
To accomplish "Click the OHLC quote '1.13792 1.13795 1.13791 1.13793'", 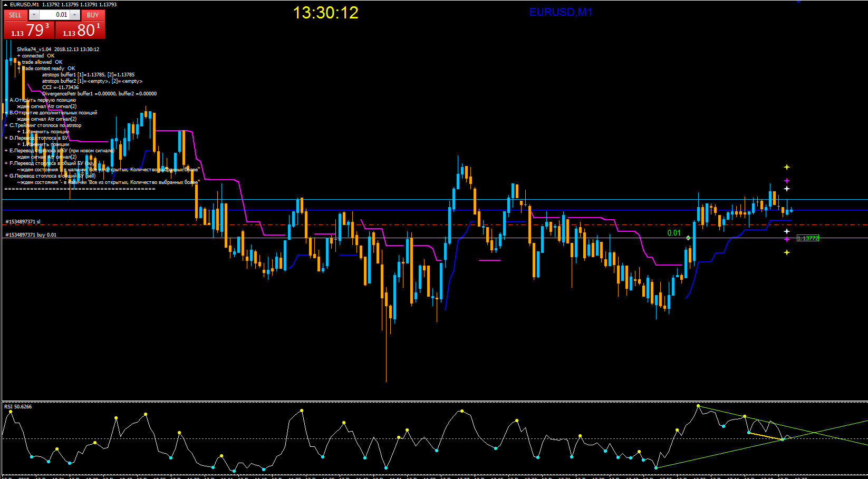I will pyautogui.click(x=79, y=4).
